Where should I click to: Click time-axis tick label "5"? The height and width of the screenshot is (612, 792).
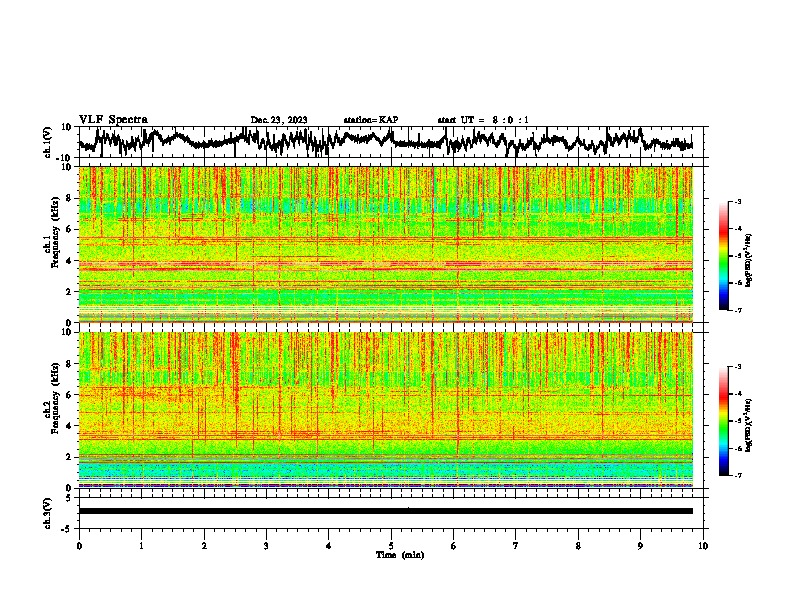tap(391, 546)
